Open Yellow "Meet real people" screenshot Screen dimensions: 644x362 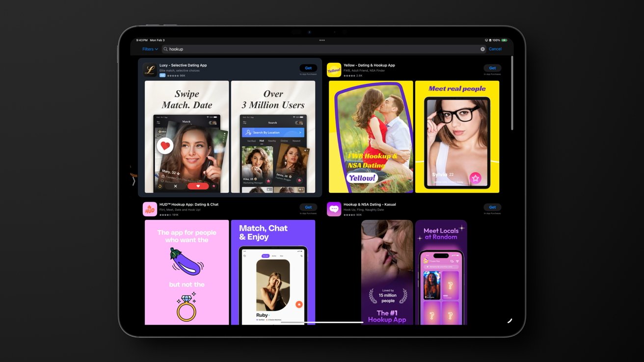457,137
